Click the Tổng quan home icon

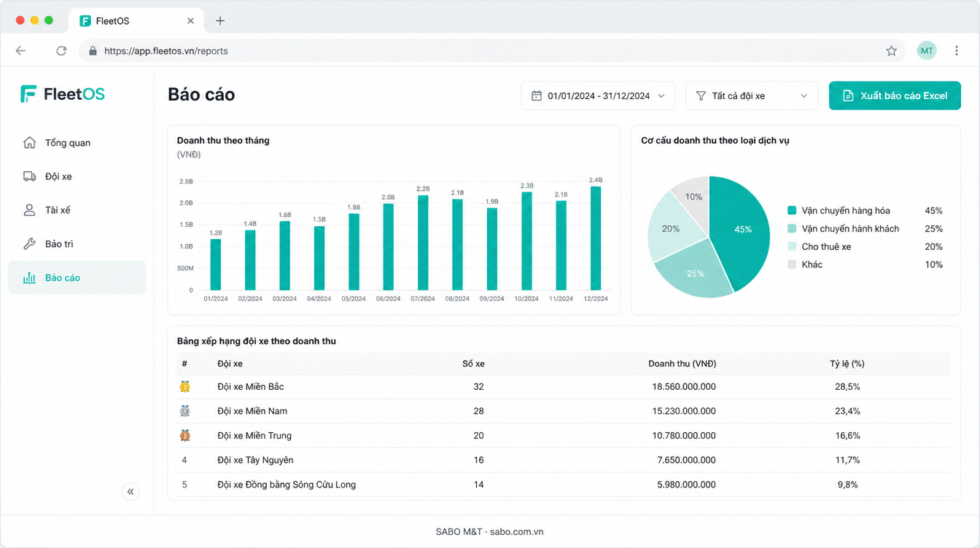click(29, 143)
